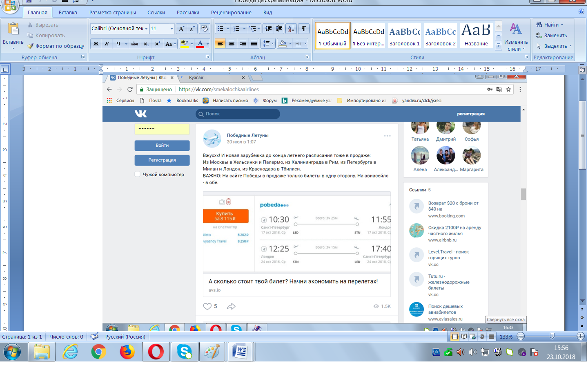Open the numbering list dropdown arrow
This screenshot has width=588, height=368.
(244, 29)
